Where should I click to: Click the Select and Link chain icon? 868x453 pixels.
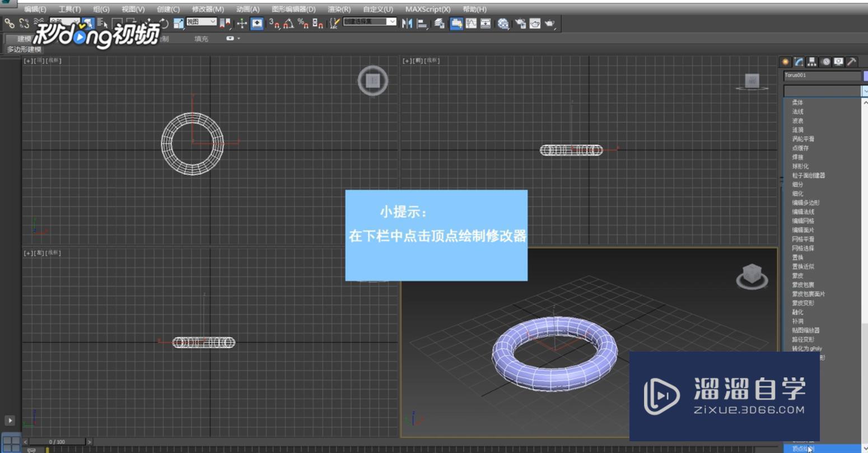point(10,24)
